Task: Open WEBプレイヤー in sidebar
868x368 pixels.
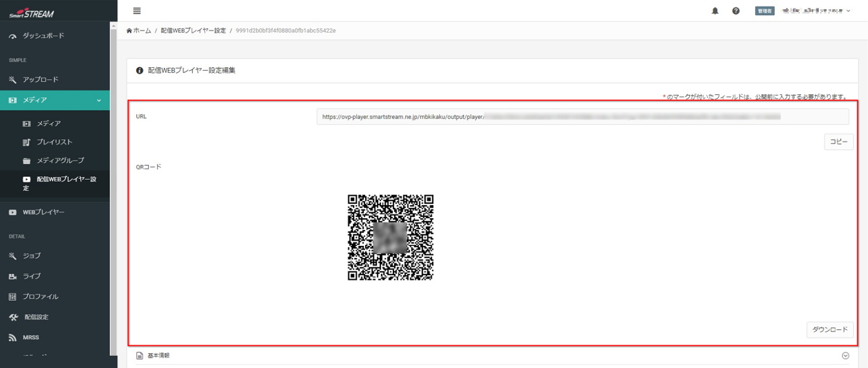Action: [43, 212]
